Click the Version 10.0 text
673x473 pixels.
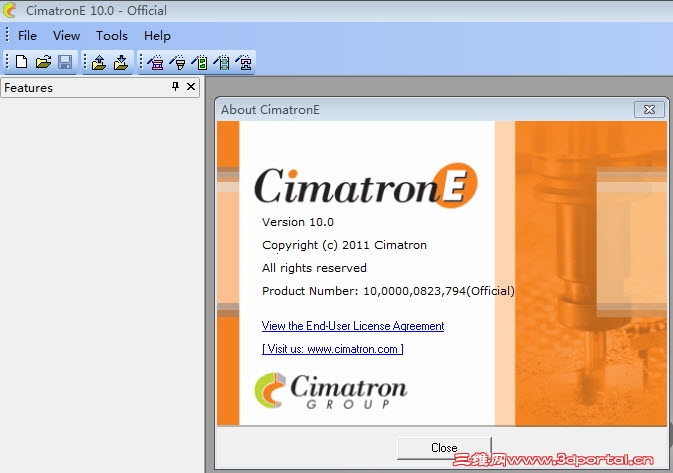coord(298,222)
